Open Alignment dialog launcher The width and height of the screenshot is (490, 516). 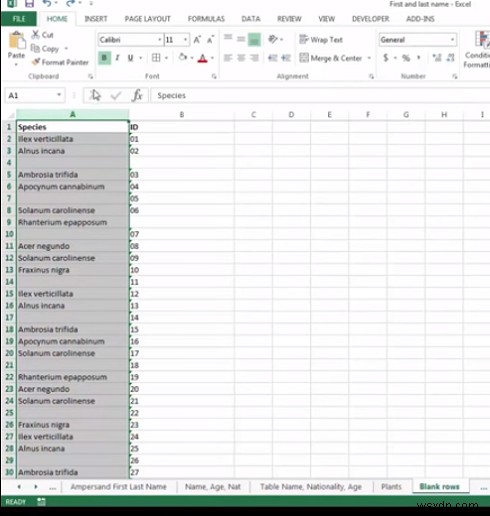(x=371, y=76)
